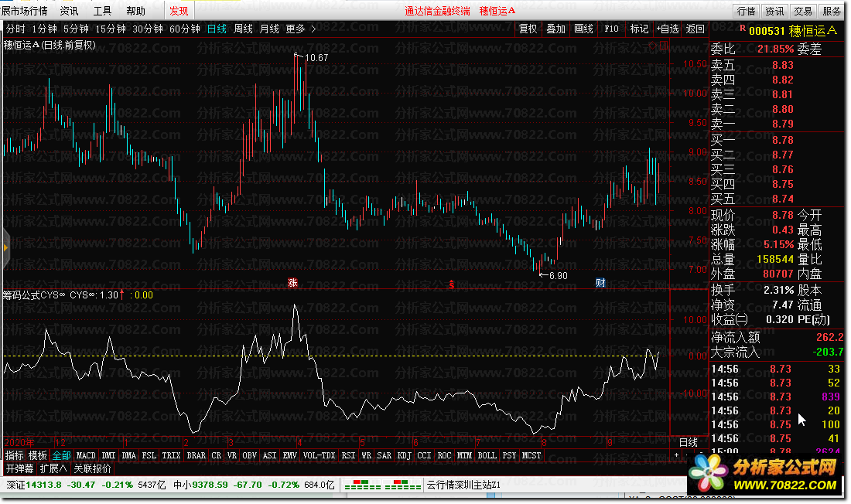Select the 指标 tab in indicator bar
The image size is (851, 504).
(x=15, y=455)
